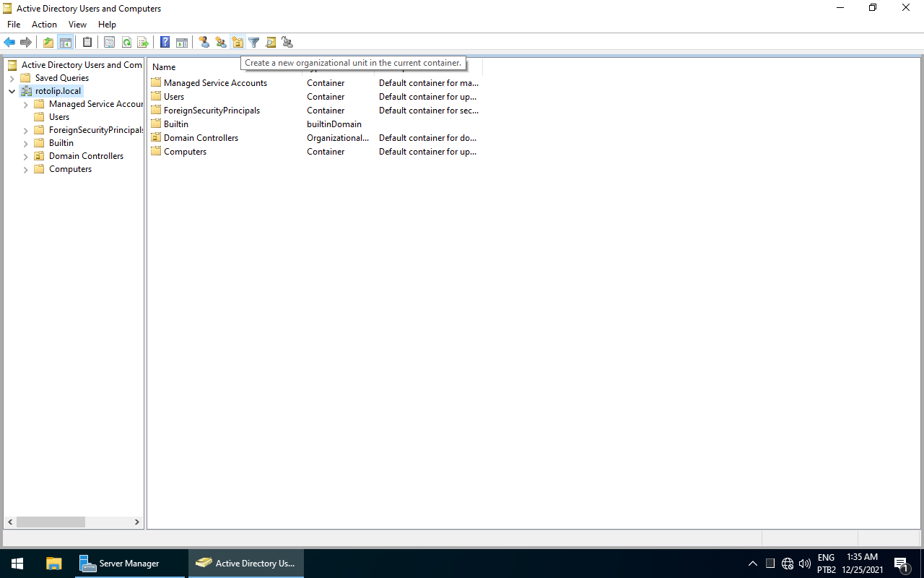Open the Action menu
Viewport: 924px width, 578px height.
click(44, 25)
